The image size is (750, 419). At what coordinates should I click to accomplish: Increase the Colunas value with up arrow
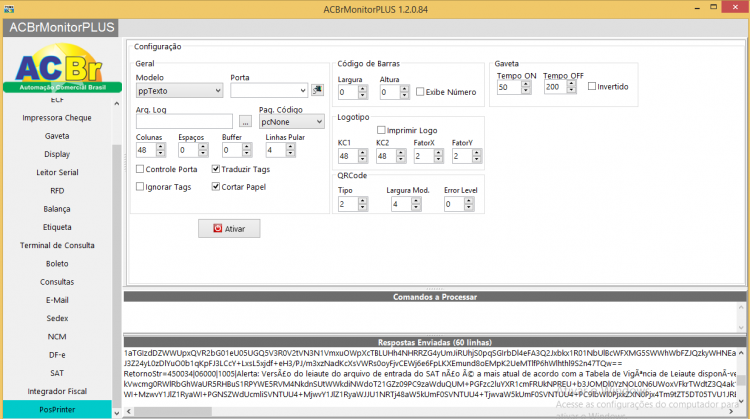click(x=161, y=147)
